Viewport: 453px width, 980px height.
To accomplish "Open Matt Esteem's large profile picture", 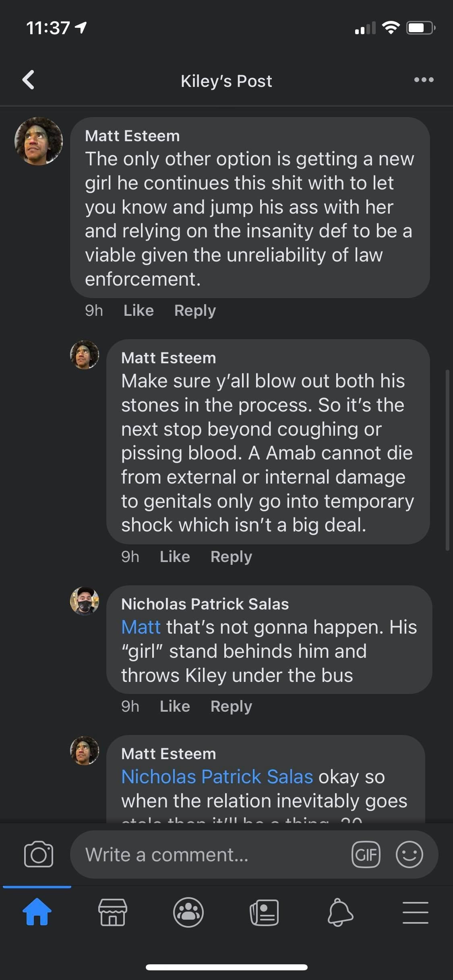I will [39, 141].
